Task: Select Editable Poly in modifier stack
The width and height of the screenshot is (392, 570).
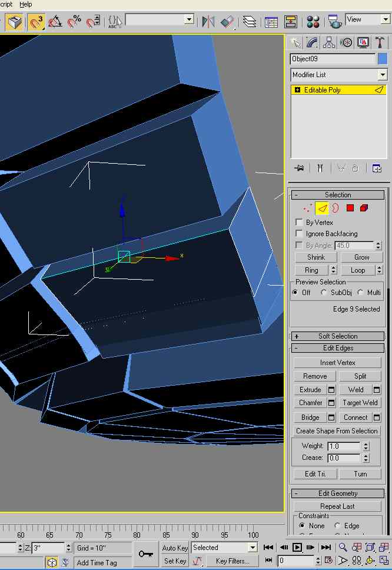Action: (322, 90)
